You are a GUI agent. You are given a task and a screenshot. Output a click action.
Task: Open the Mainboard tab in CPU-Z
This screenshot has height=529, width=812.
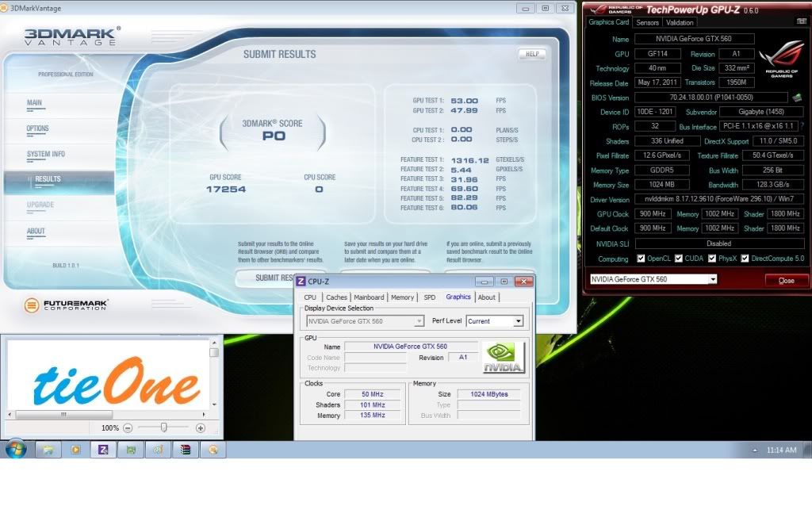point(369,297)
